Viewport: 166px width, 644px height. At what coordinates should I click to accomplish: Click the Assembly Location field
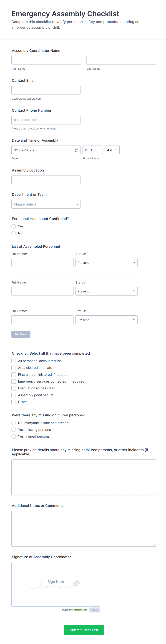(x=46, y=180)
